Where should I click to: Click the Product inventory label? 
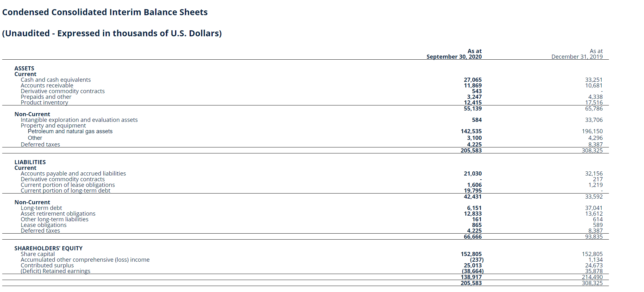[45, 103]
